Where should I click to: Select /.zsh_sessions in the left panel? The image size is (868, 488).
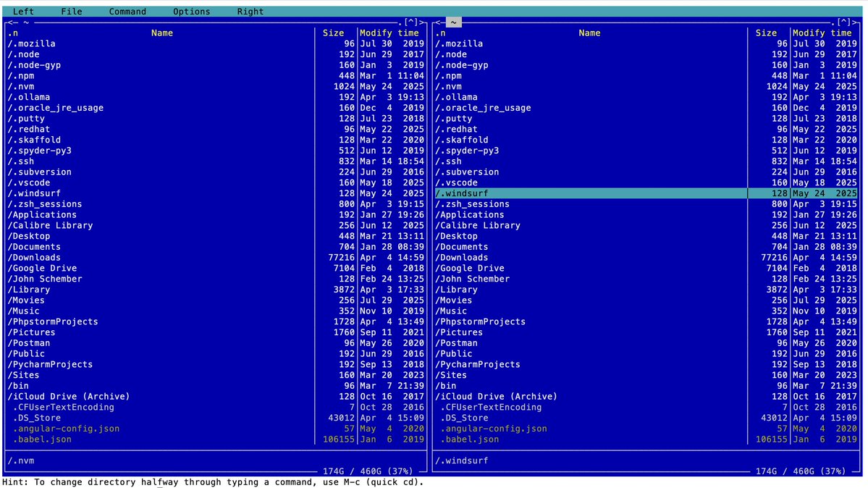point(216,204)
